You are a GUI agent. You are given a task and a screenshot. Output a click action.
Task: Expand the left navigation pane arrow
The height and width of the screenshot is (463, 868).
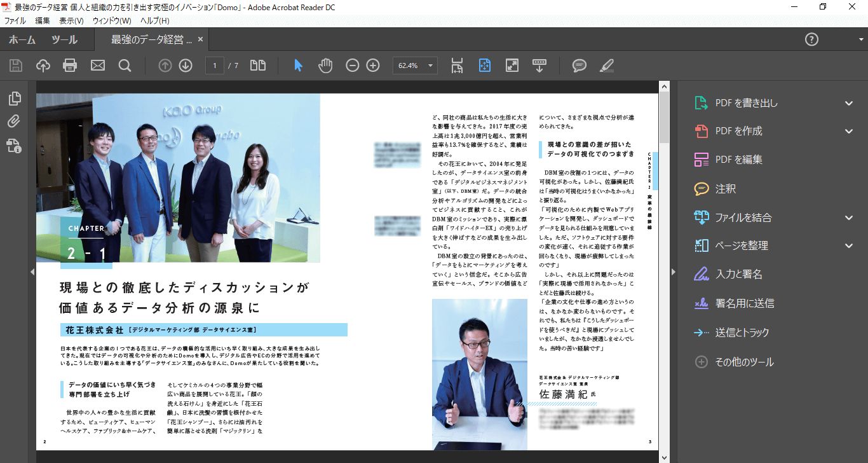[32, 272]
